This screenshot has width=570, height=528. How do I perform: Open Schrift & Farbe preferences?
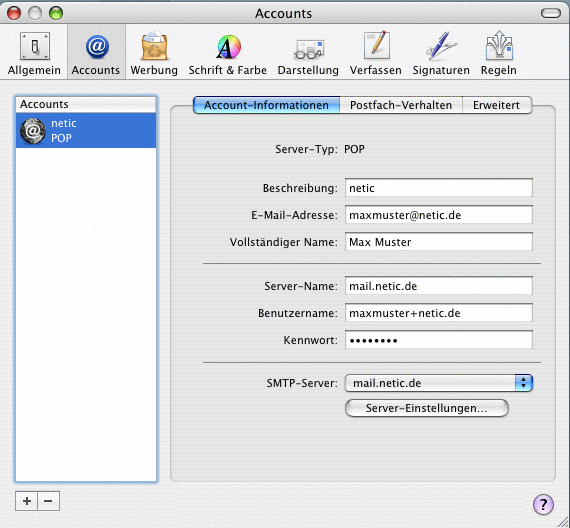(x=228, y=53)
